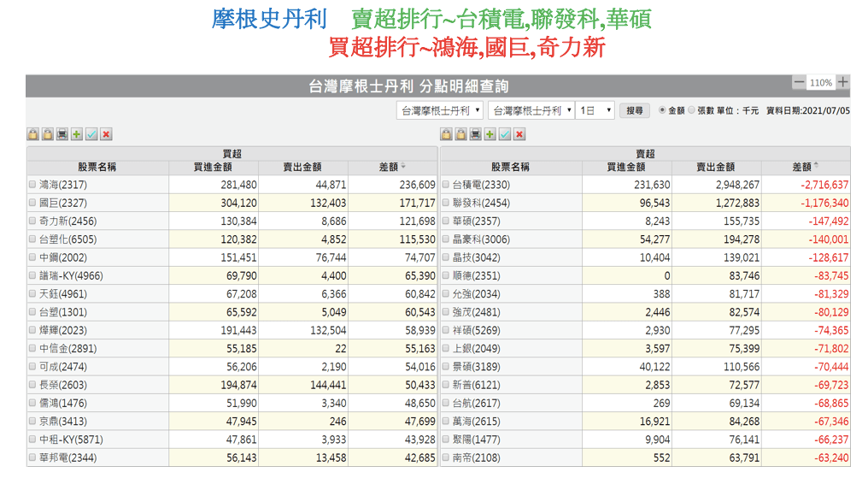Click the printer icon above the 賣超 table
868x484 pixels.
tap(476, 134)
